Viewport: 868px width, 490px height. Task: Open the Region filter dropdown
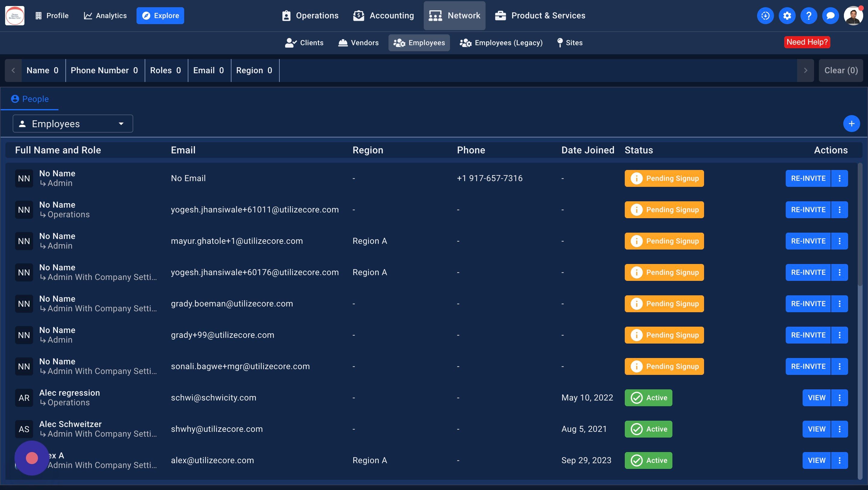pyautogui.click(x=254, y=71)
